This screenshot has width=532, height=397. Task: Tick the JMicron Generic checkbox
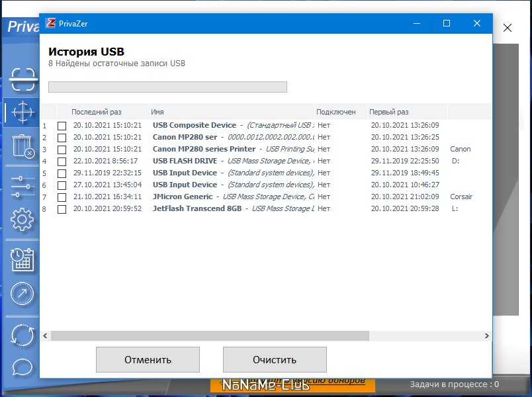pyautogui.click(x=62, y=197)
